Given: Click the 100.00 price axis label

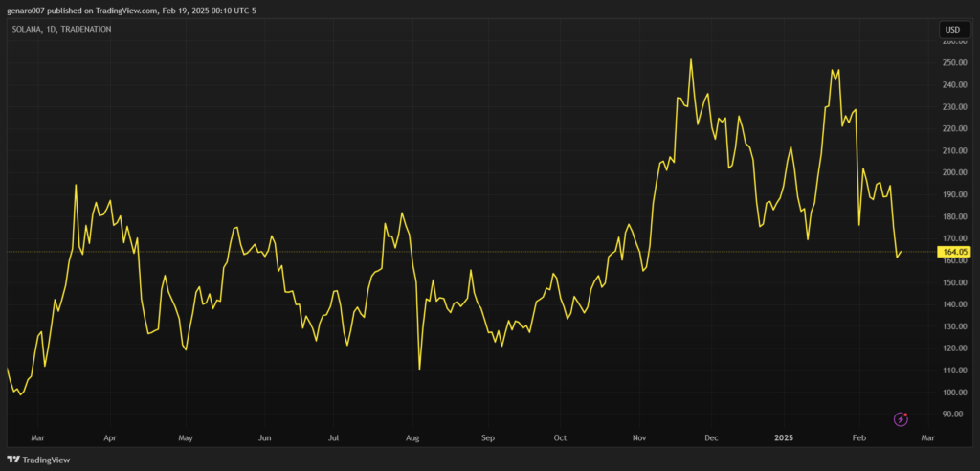Looking at the screenshot, I should click(954, 393).
